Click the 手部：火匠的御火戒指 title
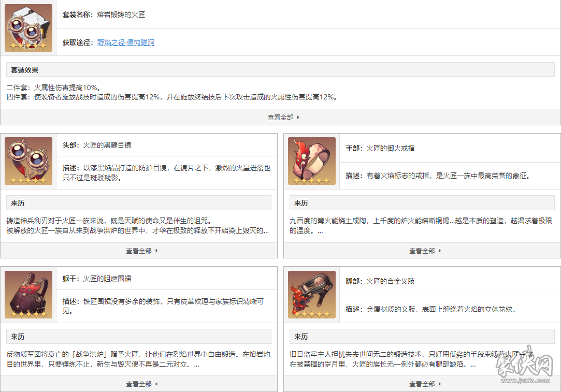The width and height of the screenshot is (561, 392). 380,148
